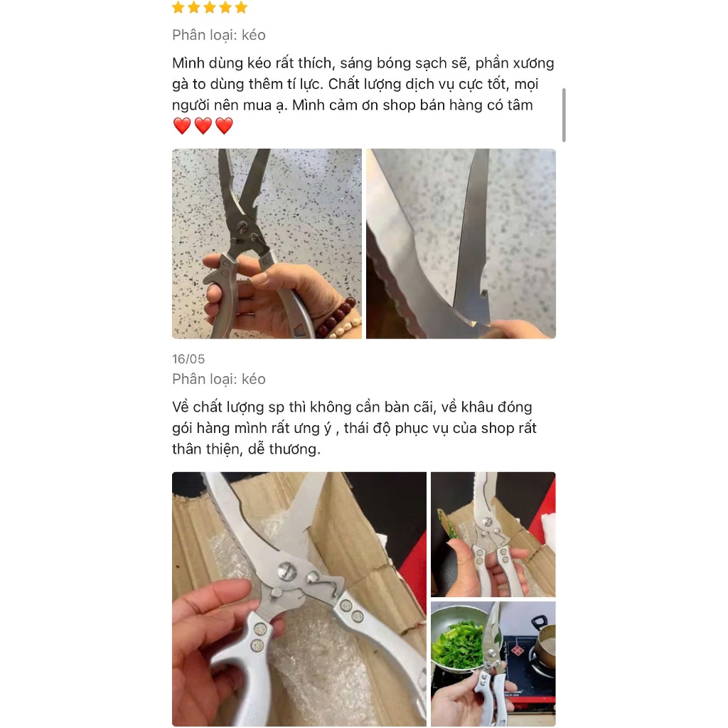Click the second yellow rating star
This screenshot has height=728, width=728.
point(194,7)
